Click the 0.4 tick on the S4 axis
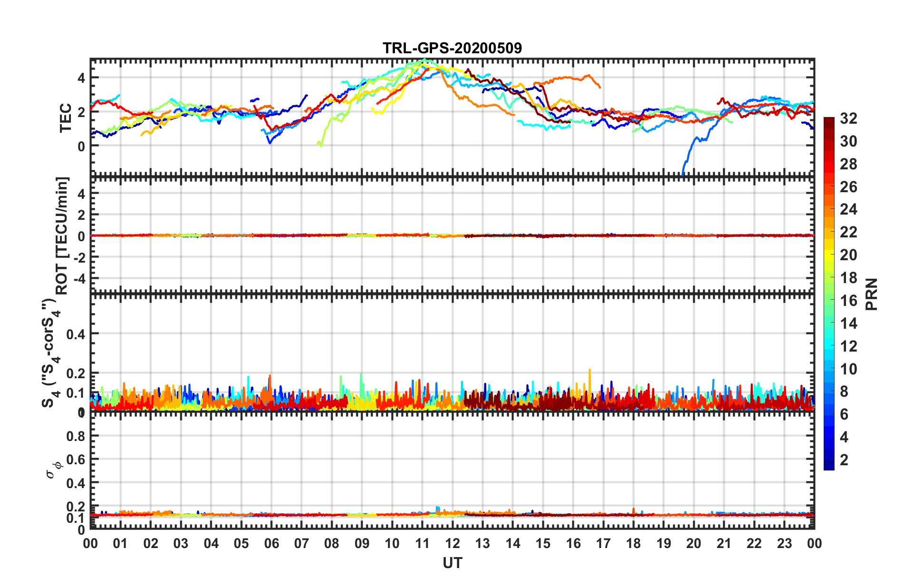Image resolution: width=905 pixels, height=588 pixels. pos(76,334)
